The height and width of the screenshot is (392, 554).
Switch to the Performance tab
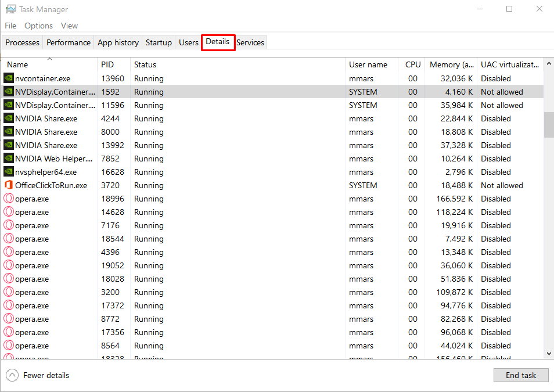(x=68, y=42)
